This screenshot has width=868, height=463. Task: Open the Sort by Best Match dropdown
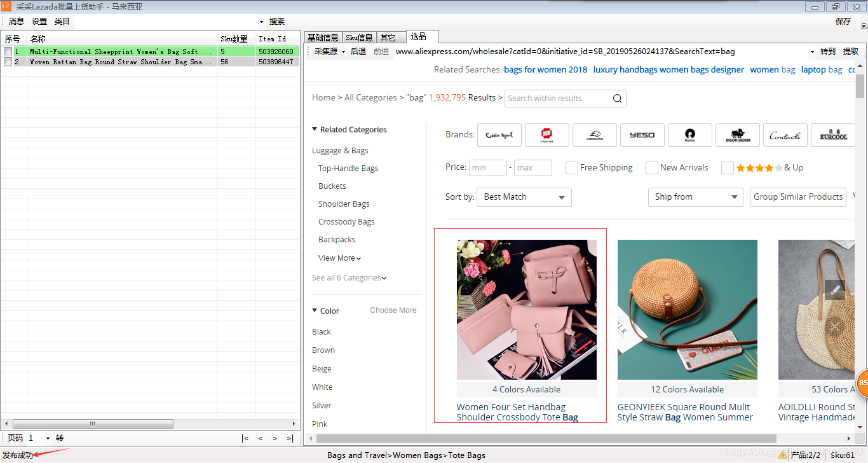[x=524, y=197]
